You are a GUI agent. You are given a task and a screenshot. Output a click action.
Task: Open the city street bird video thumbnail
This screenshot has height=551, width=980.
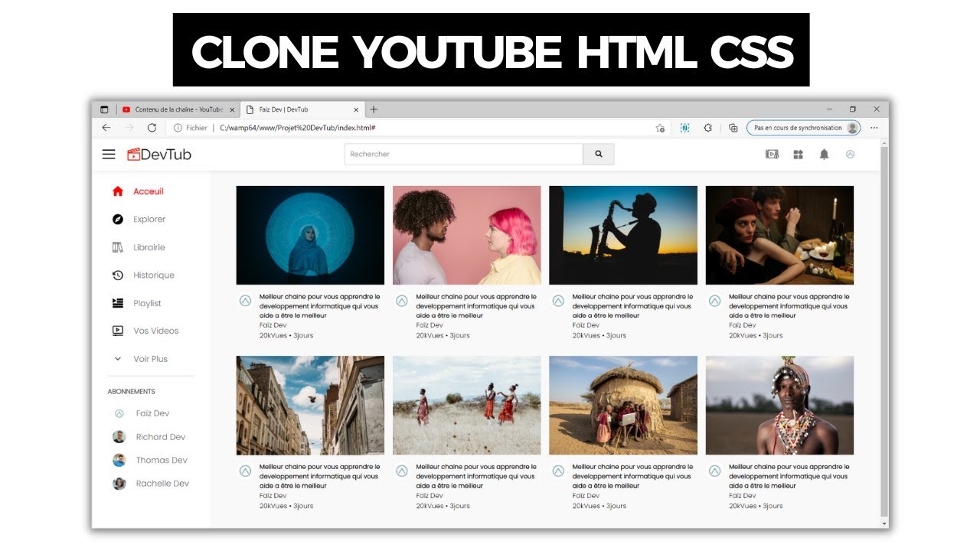click(x=310, y=406)
